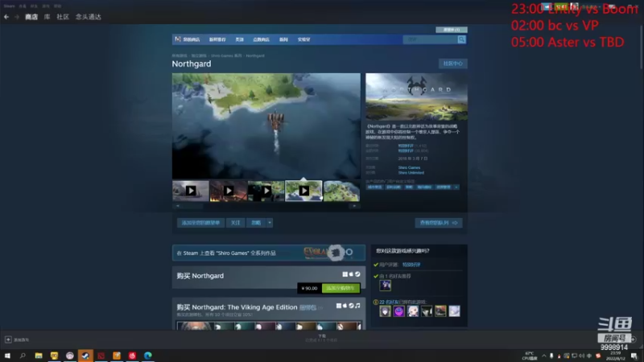The width and height of the screenshot is (644, 362).
Task: Select the highlighted fourth video thumbnail
Action: tap(304, 191)
